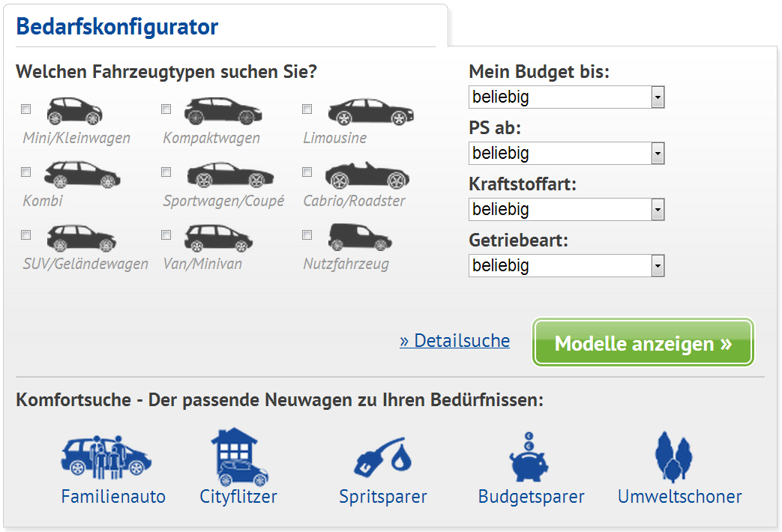Screen dimensions: 782x532
Task: Open the Mein Budget bis dropdown
Action: click(566, 97)
